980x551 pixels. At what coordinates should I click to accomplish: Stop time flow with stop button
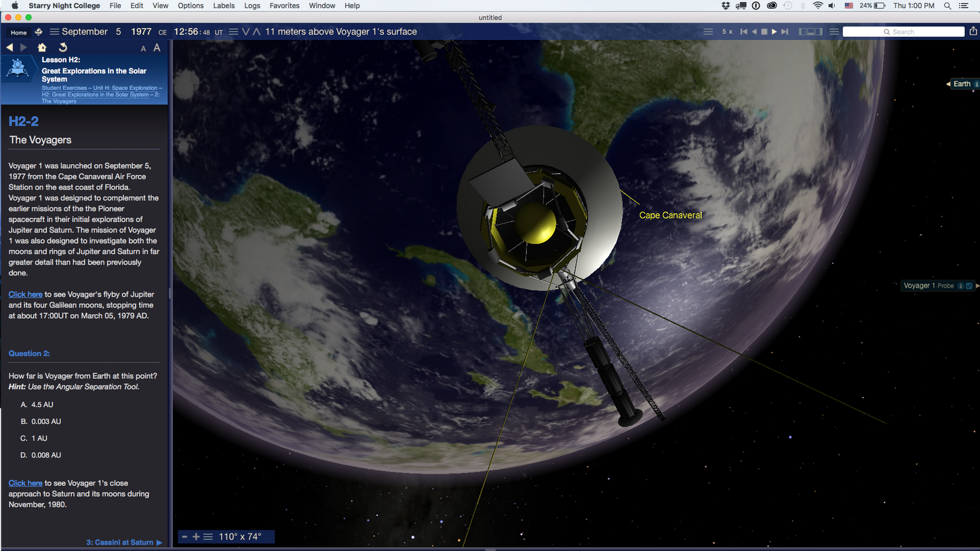point(764,32)
